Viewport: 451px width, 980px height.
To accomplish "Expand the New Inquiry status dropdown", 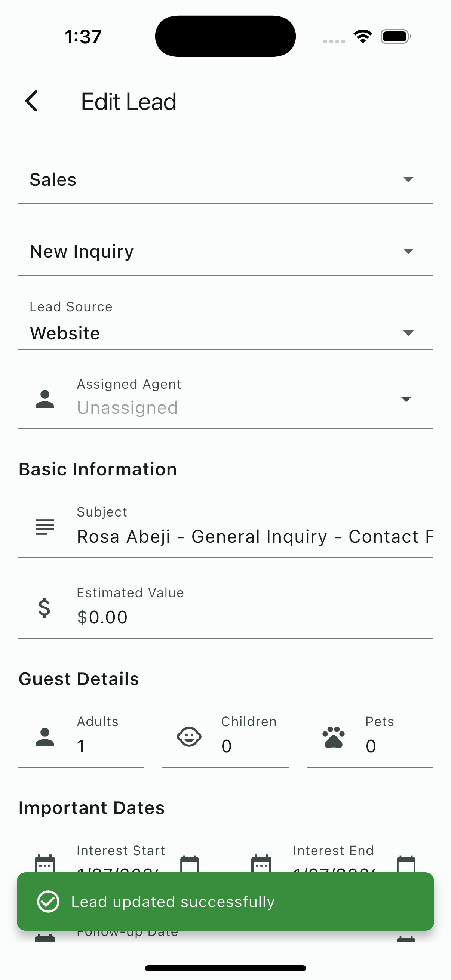I will click(225, 251).
